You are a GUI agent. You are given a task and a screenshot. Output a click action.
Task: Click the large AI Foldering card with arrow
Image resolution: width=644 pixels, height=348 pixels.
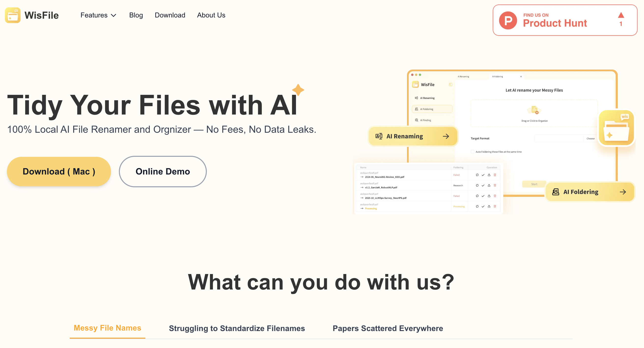590,192
